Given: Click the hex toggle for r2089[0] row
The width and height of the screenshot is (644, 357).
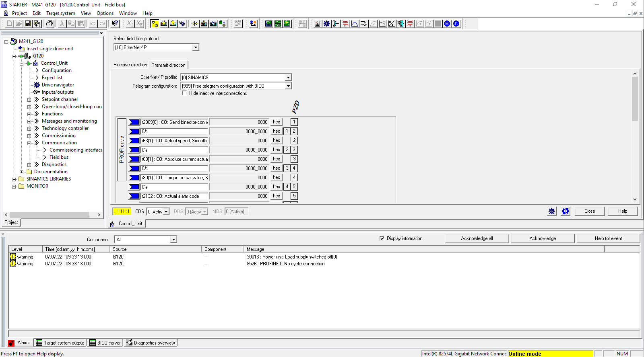Looking at the screenshot, I should point(277,122).
